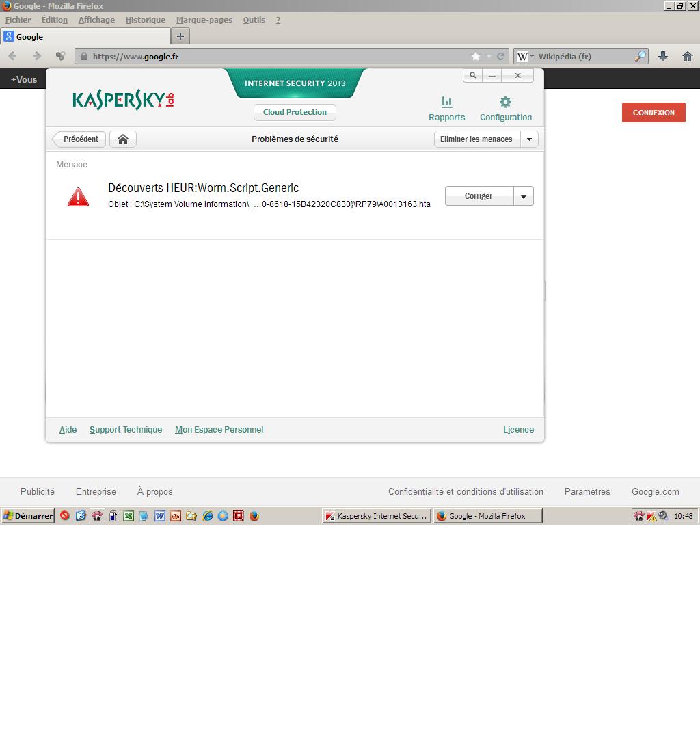Image resolution: width=700 pixels, height=749 pixels.
Task: Click the Kaspersky home icon button
Action: [x=123, y=139]
